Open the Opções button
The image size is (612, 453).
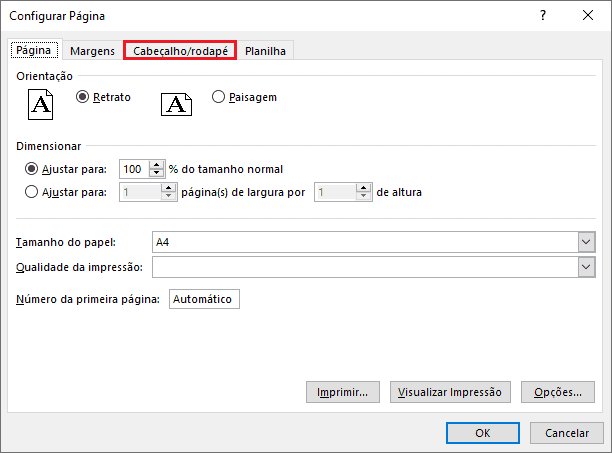tap(558, 392)
